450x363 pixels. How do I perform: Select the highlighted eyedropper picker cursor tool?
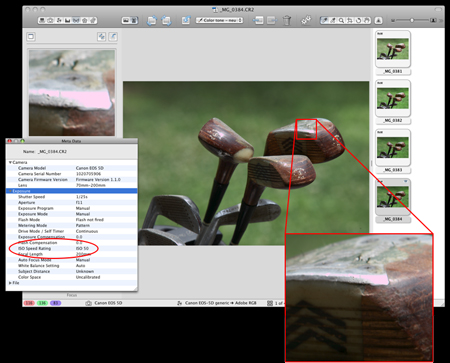(x=324, y=21)
